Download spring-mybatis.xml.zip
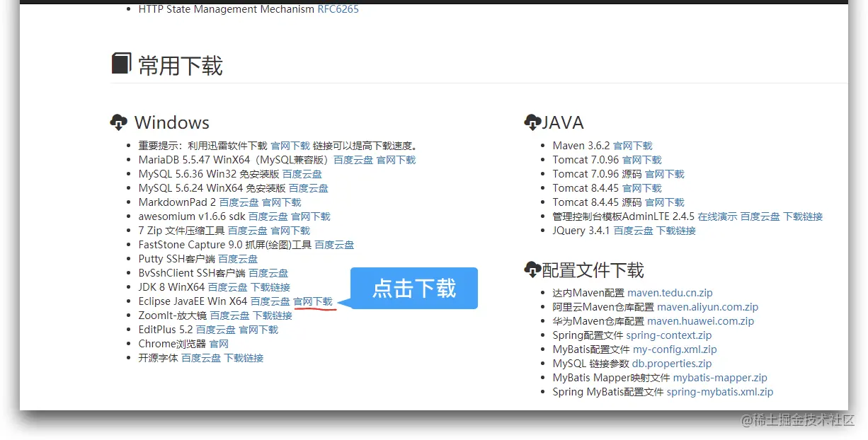This screenshot has height=440, width=868. click(720, 392)
